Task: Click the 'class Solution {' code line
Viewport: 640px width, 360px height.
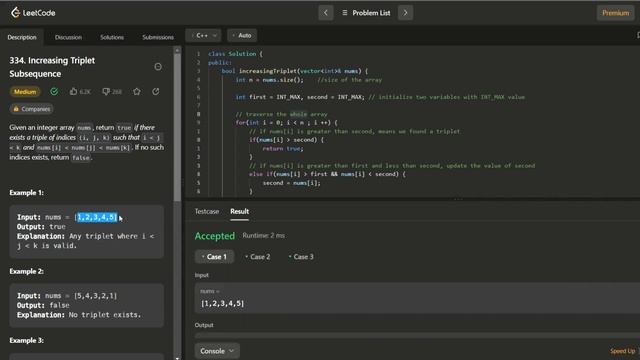Action: coord(236,54)
